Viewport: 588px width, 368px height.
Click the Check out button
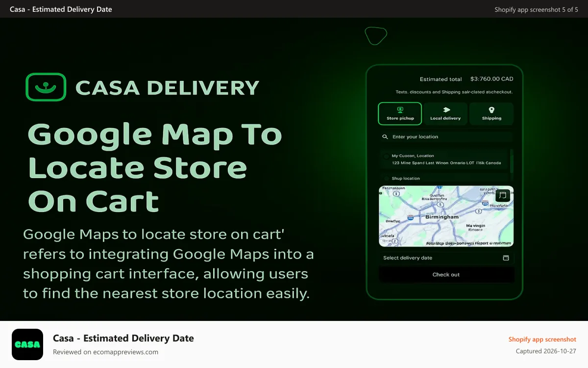tap(446, 275)
